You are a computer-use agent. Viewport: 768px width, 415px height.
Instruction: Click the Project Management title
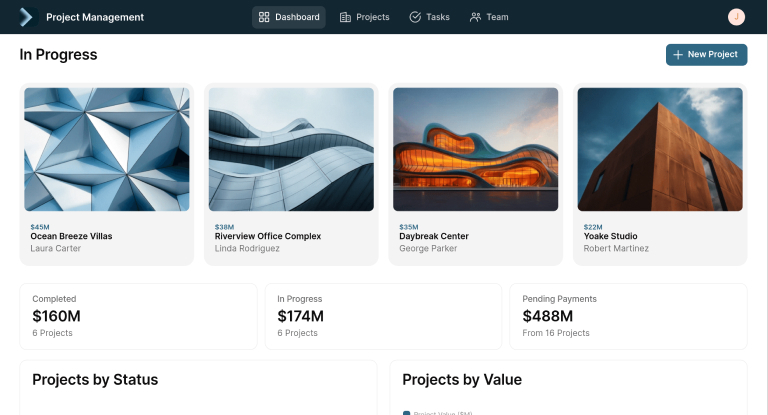tap(95, 17)
